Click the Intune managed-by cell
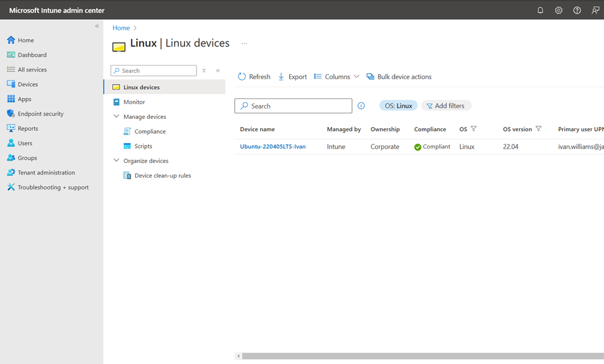 coord(336,147)
